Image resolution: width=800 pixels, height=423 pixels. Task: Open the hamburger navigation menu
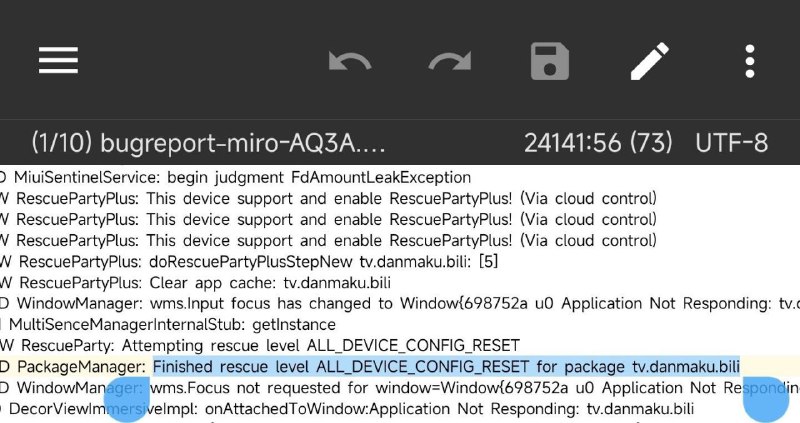point(59,61)
